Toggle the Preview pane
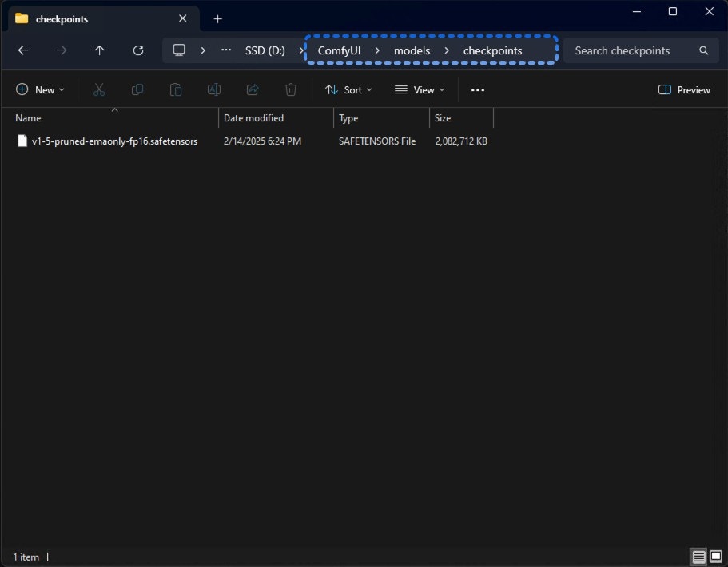Image resolution: width=728 pixels, height=567 pixels. coord(683,89)
